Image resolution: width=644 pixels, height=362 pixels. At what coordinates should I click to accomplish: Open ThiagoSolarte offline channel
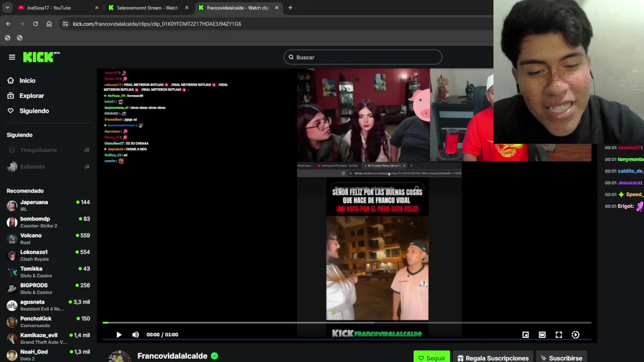(x=48, y=150)
